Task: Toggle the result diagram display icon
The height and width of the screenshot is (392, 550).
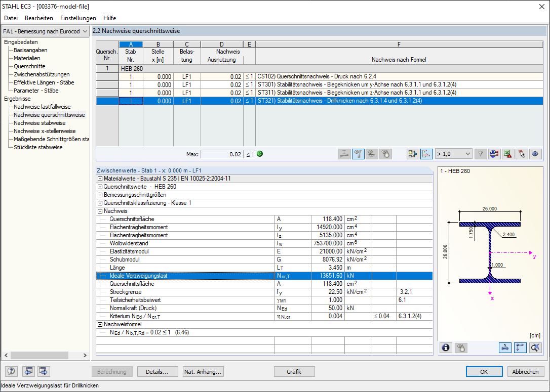Action: [426, 154]
